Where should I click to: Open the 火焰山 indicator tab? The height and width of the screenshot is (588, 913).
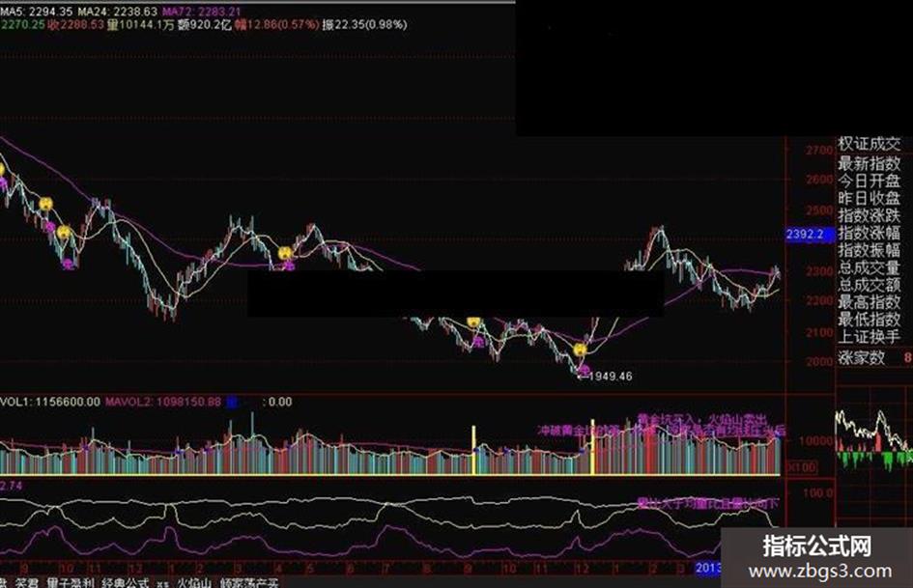point(194,583)
